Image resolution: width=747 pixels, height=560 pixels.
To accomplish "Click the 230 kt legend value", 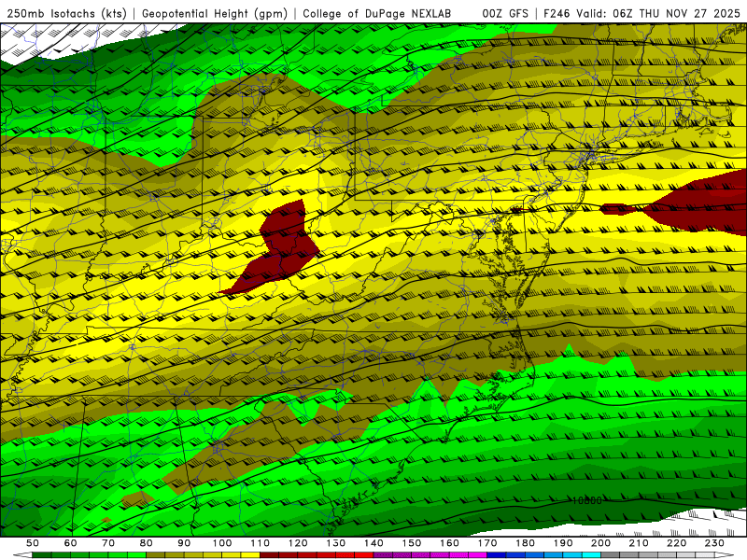I will [714, 543].
